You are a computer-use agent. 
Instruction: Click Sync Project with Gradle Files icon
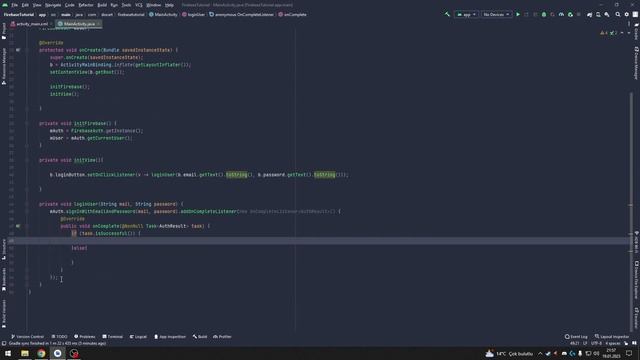pyautogui.click(x=589, y=14)
